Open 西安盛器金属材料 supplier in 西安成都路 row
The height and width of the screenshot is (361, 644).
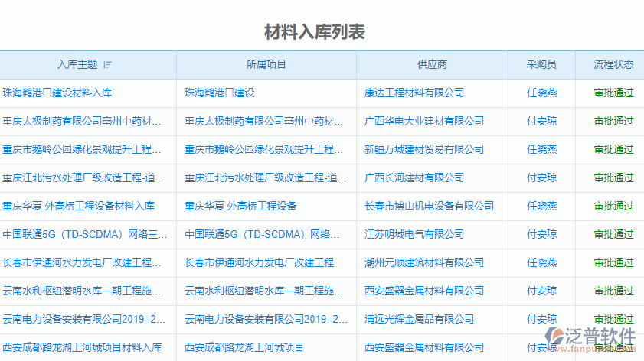tap(424, 348)
